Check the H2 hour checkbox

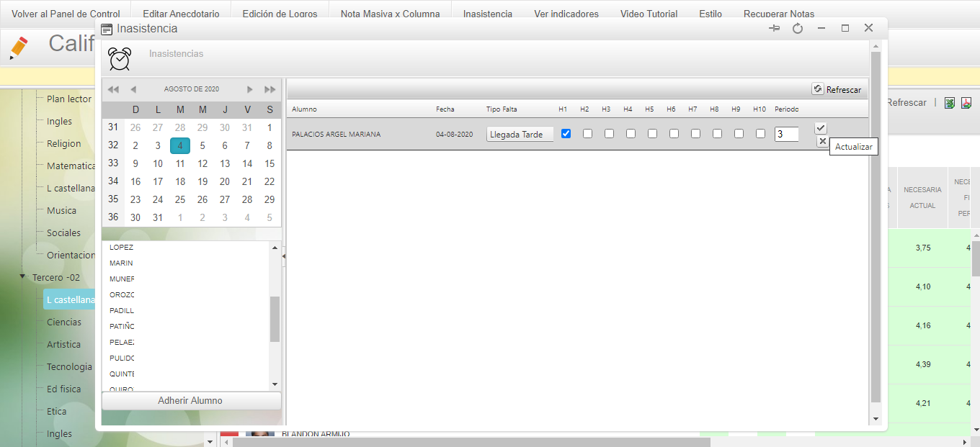(587, 134)
